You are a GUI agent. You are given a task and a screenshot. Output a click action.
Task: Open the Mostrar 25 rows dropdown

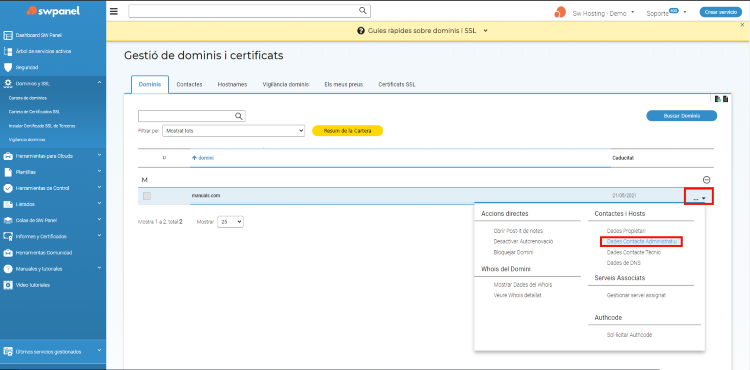[230, 222]
